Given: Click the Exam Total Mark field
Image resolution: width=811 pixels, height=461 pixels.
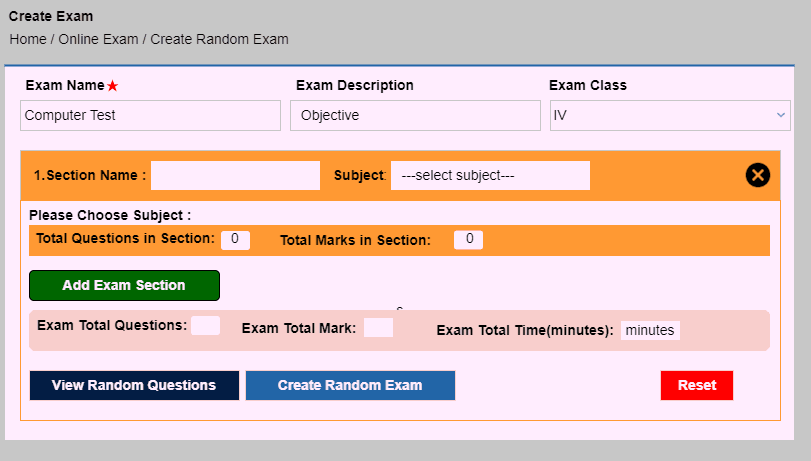Looking at the screenshot, I should point(378,328).
